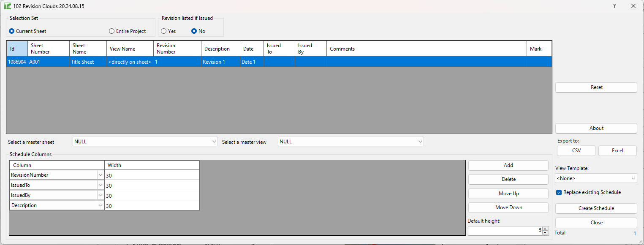The image size is (644, 245).
Task: Uncheck Replace existing Schedule
Action: [559, 192]
